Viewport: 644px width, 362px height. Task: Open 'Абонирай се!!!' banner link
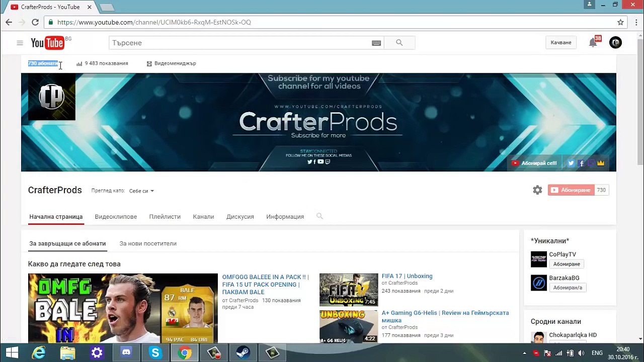tap(534, 163)
